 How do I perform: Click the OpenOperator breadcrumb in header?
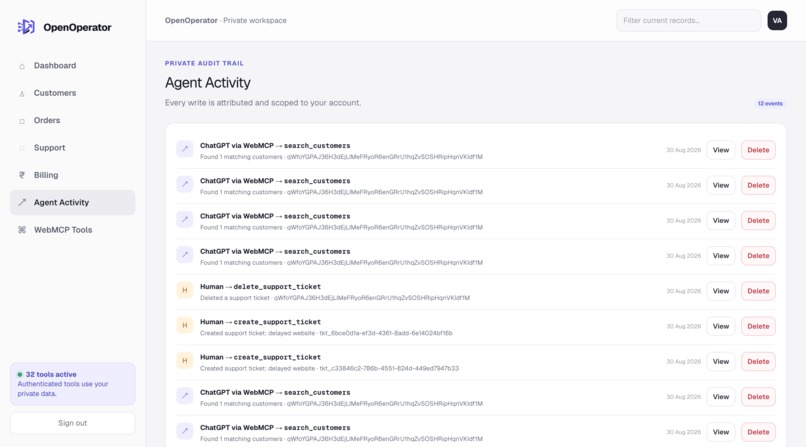pyautogui.click(x=191, y=21)
